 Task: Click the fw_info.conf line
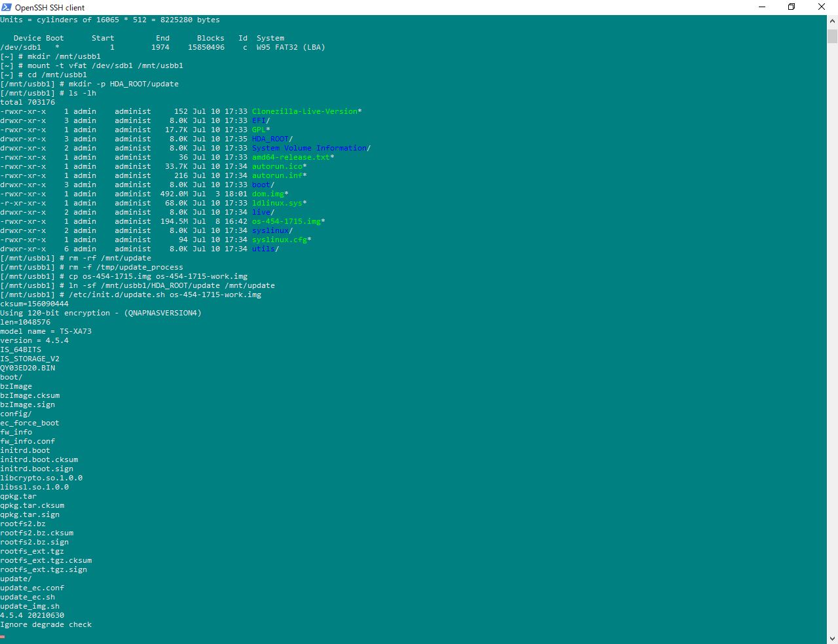tap(27, 441)
